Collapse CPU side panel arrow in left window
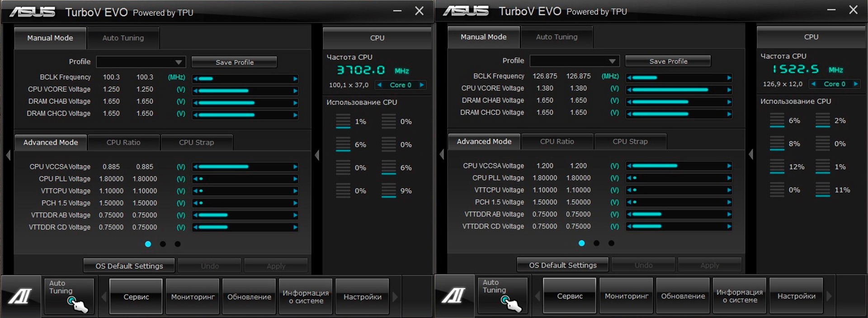 point(317,155)
